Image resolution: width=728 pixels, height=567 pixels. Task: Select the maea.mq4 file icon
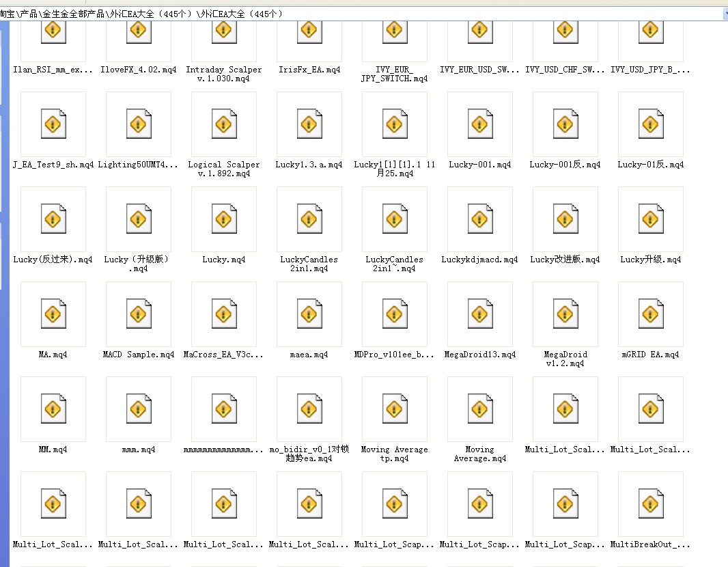(309, 314)
